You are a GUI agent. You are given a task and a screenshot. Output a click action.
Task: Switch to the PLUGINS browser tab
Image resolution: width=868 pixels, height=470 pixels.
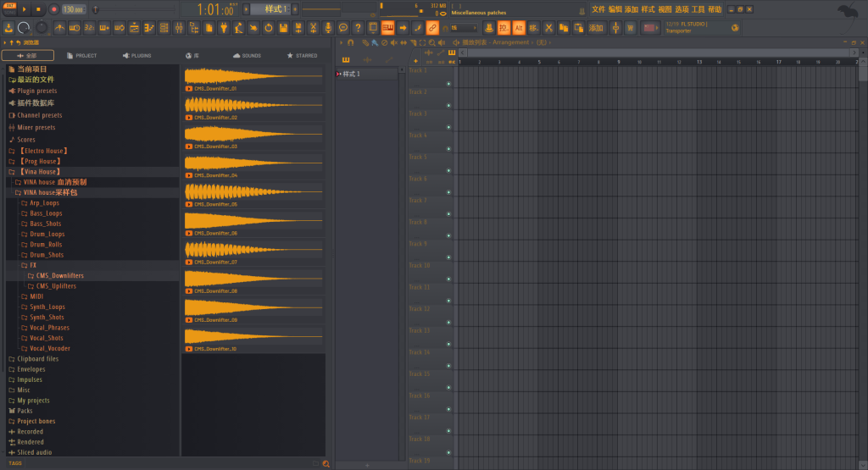click(x=136, y=55)
